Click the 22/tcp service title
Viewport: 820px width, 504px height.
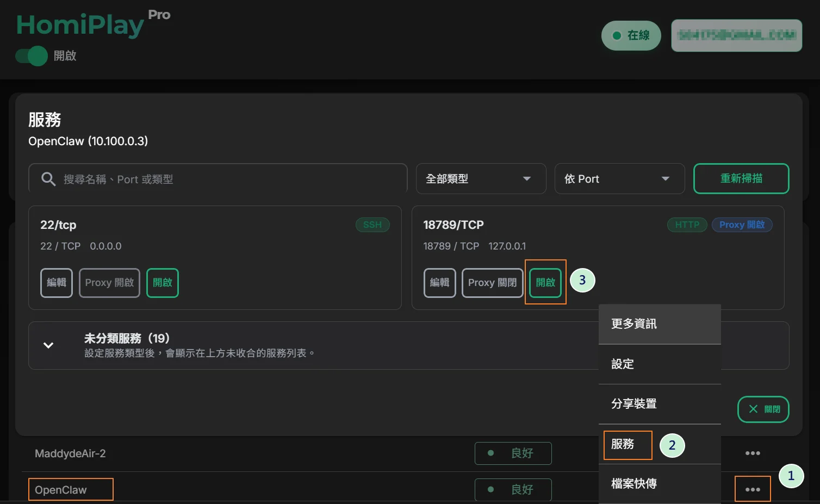(58, 225)
